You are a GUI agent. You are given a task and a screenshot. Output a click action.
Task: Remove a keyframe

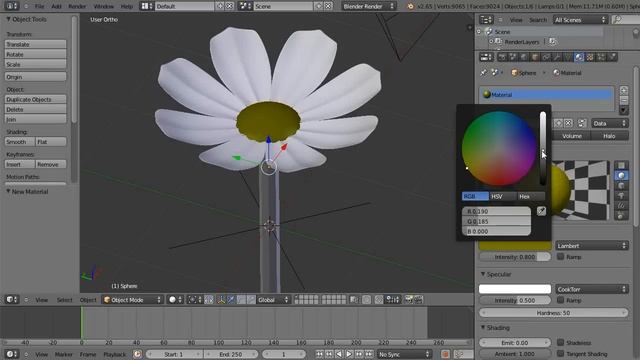tap(51, 164)
